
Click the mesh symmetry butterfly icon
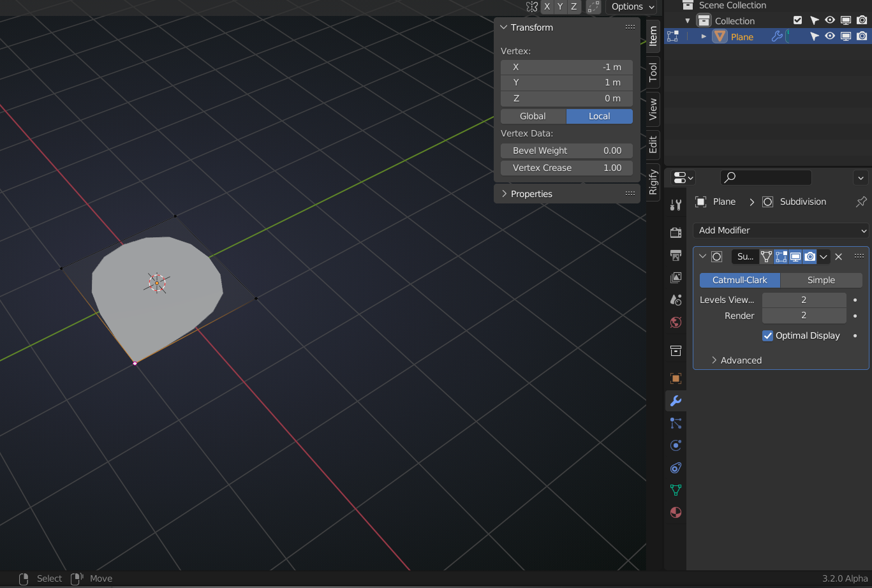tap(532, 6)
